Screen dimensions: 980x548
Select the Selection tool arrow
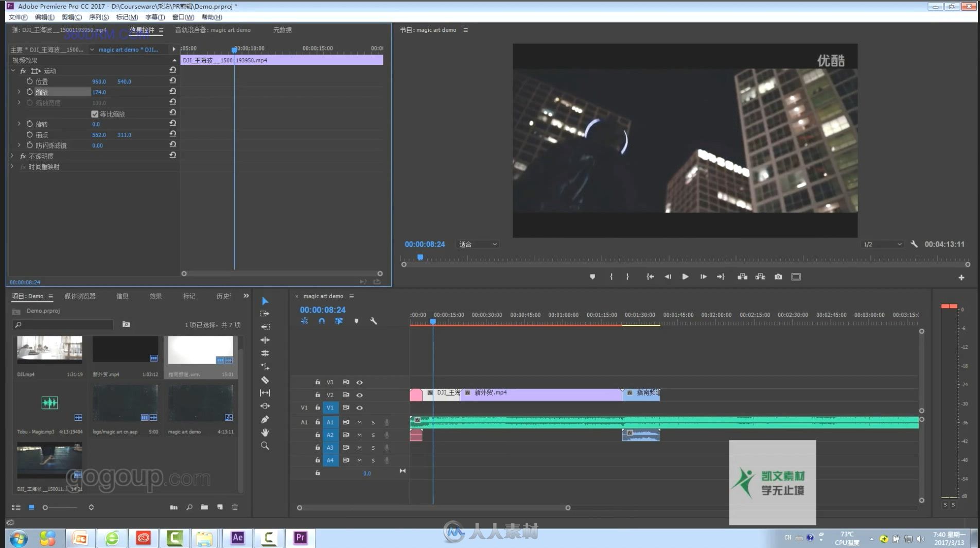point(265,301)
